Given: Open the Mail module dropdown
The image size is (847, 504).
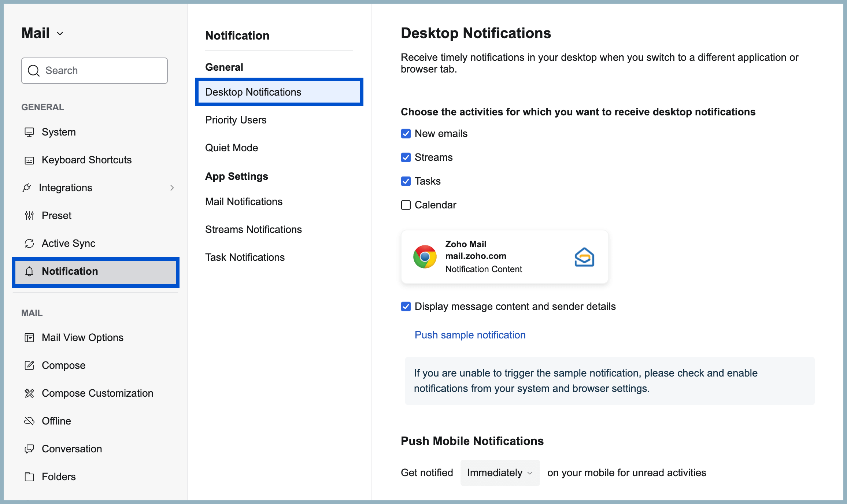Looking at the screenshot, I should [x=60, y=33].
